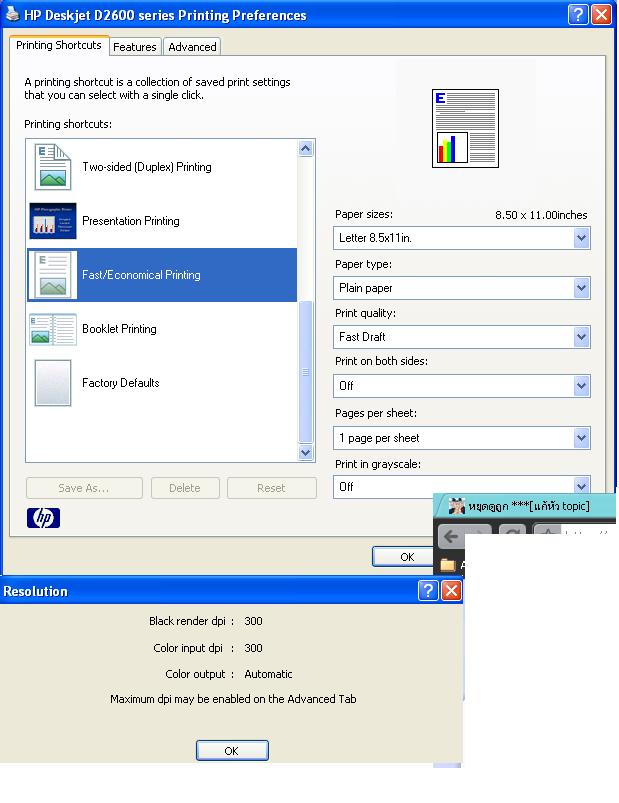Viewport: 619px width, 803px height.
Task: Close the Printing Preferences window
Action: point(602,14)
